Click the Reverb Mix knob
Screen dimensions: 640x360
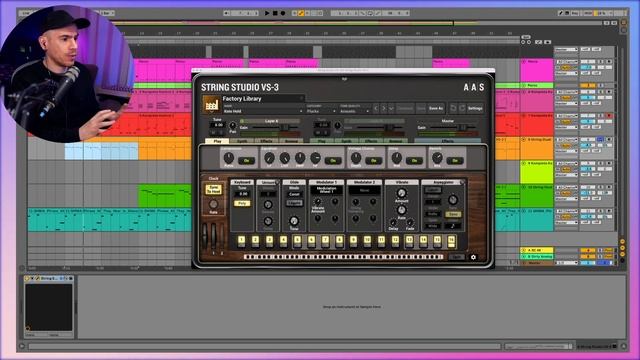(x=437, y=158)
